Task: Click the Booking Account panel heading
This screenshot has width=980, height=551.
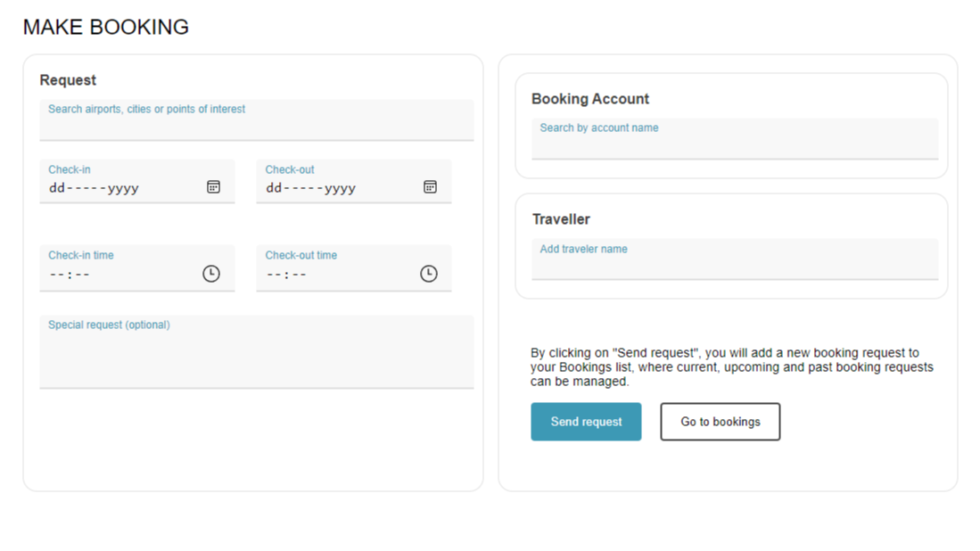Action: pos(589,98)
